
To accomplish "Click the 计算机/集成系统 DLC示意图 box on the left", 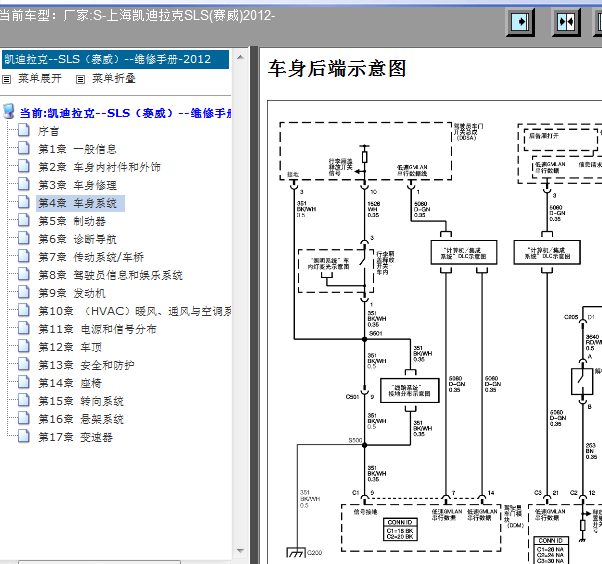I will tap(464, 253).
